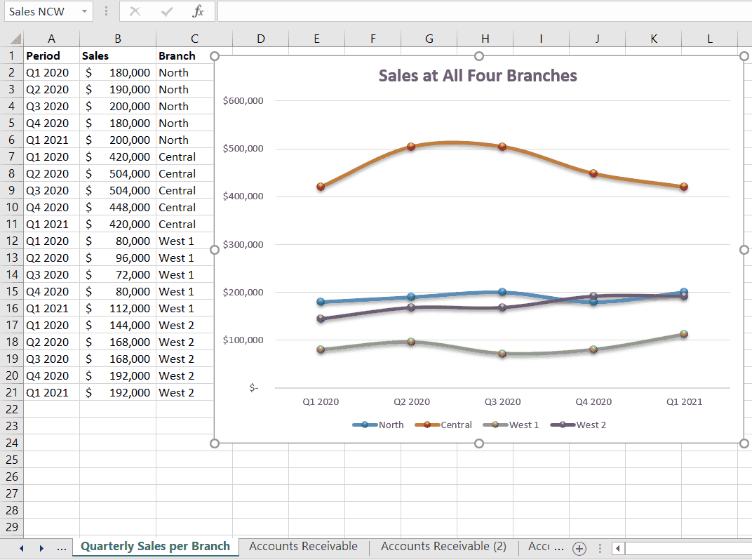Select the Quarterly Sales per Branch tab
The width and height of the screenshot is (752, 560).
(154, 546)
